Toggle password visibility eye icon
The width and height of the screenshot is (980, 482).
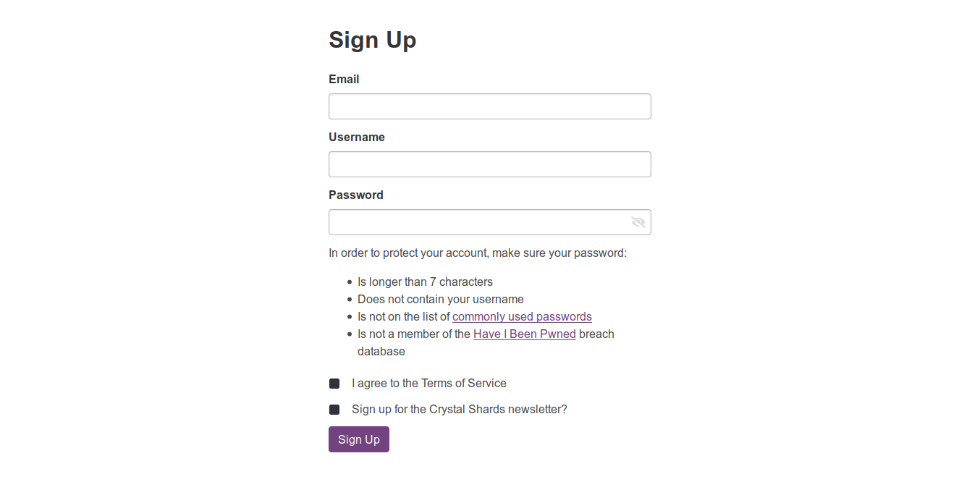tap(638, 222)
